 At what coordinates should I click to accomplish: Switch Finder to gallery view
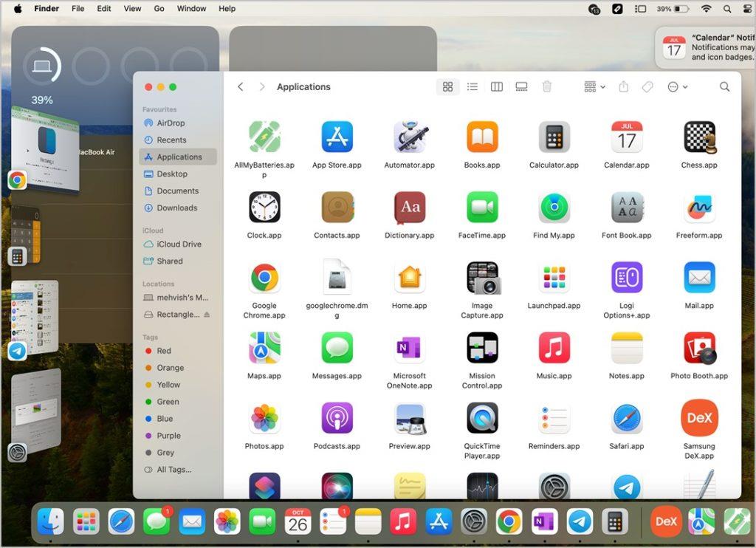coord(521,87)
